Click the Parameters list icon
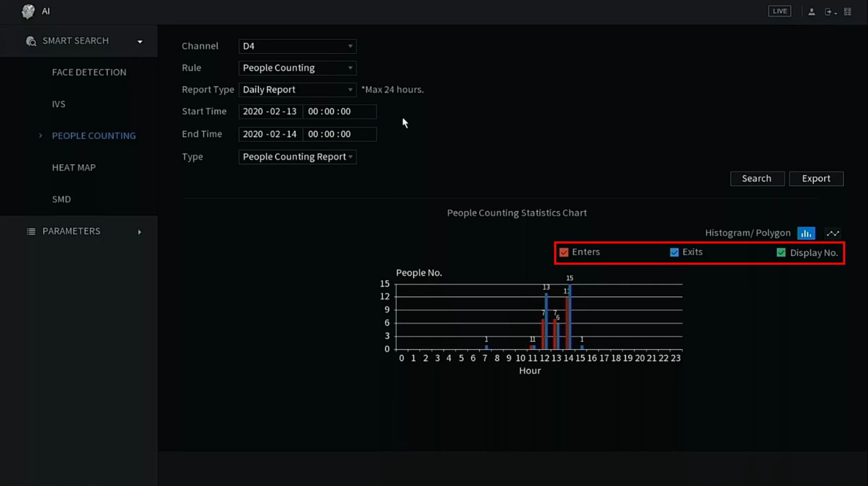This screenshot has width=868, height=486. coord(31,231)
